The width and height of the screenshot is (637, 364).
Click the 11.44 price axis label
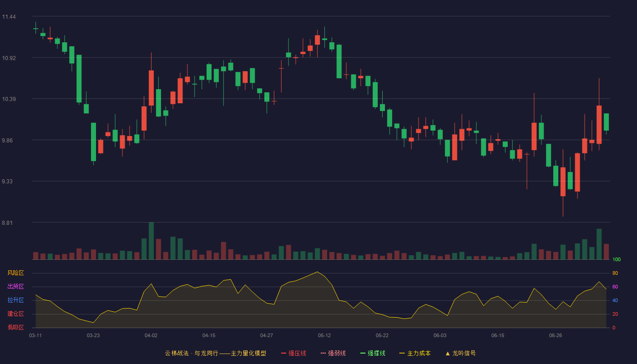click(x=9, y=17)
